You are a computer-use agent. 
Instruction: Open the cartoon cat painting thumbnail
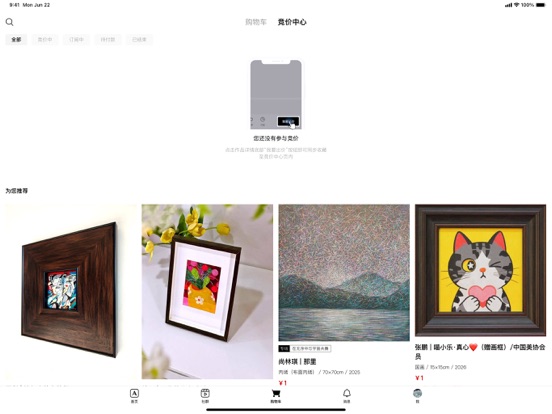tap(481, 270)
